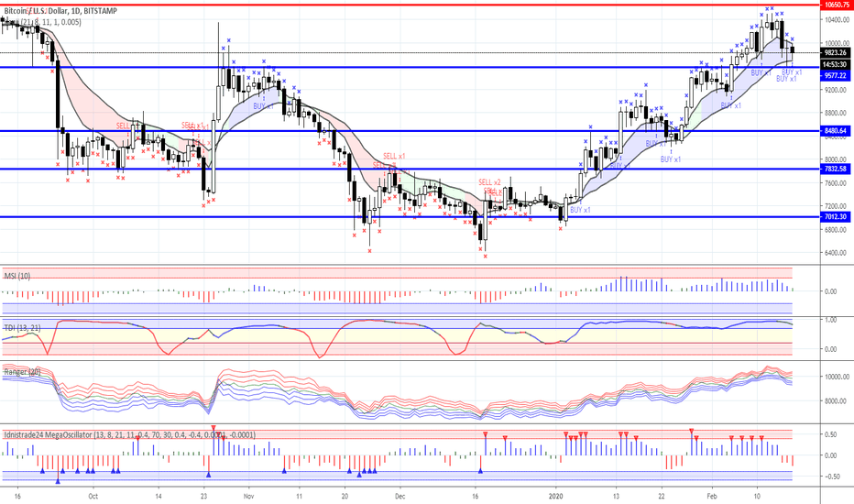
Task: Click the red 10650.75 price label
Action: (x=836, y=5)
